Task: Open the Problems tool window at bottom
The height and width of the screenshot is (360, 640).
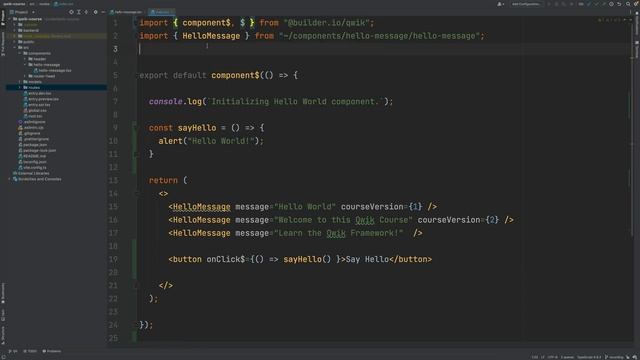Action: point(52,351)
